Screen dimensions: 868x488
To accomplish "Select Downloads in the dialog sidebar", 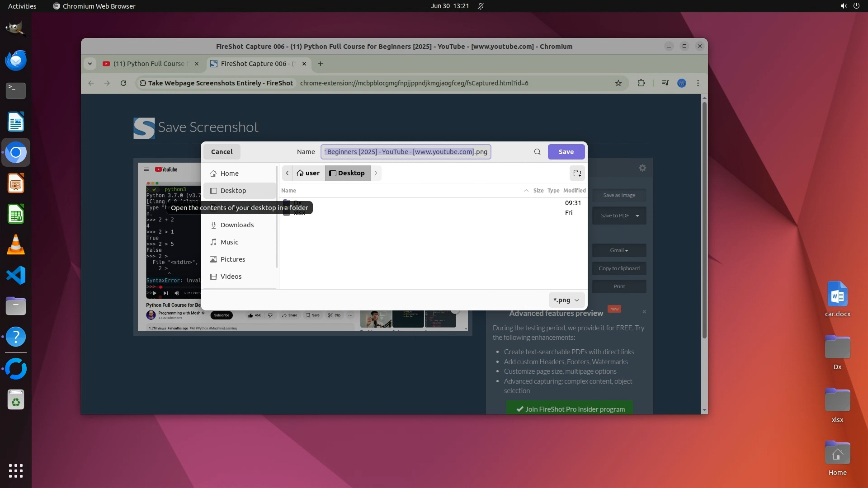I will (x=237, y=225).
